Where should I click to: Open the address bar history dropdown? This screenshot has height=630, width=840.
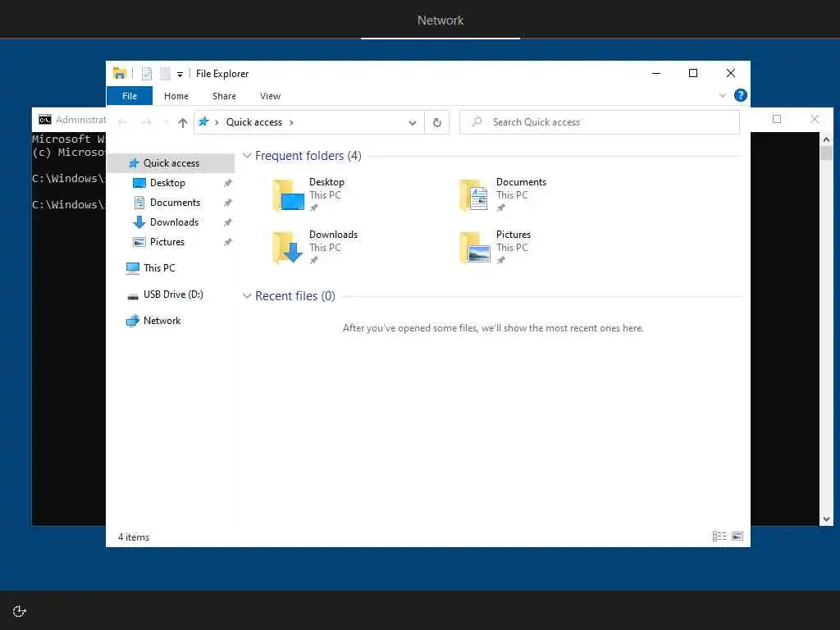pyautogui.click(x=413, y=123)
